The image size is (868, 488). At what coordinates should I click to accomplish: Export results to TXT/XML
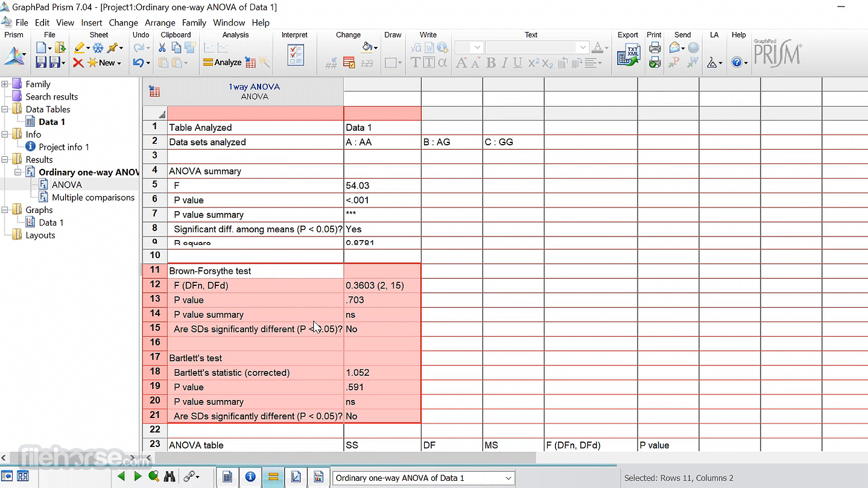tap(629, 55)
